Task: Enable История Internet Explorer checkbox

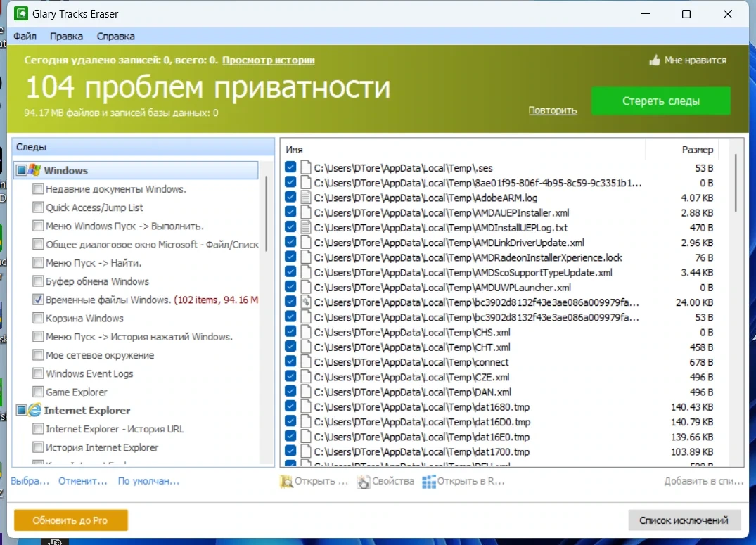Action: click(x=38, y=447)
